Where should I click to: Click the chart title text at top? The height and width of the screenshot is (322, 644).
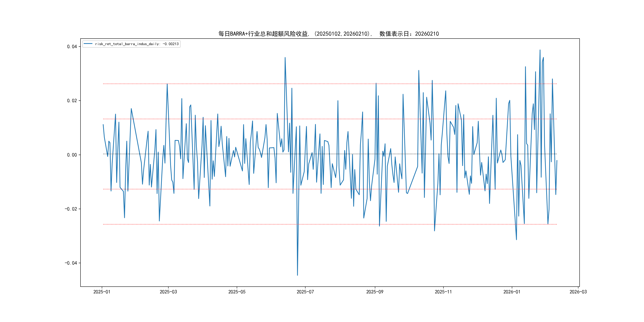328,34
